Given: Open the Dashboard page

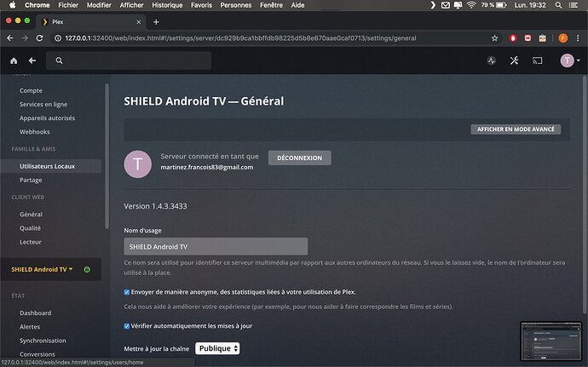Looking at the screenshot, I should pos(35,313).
